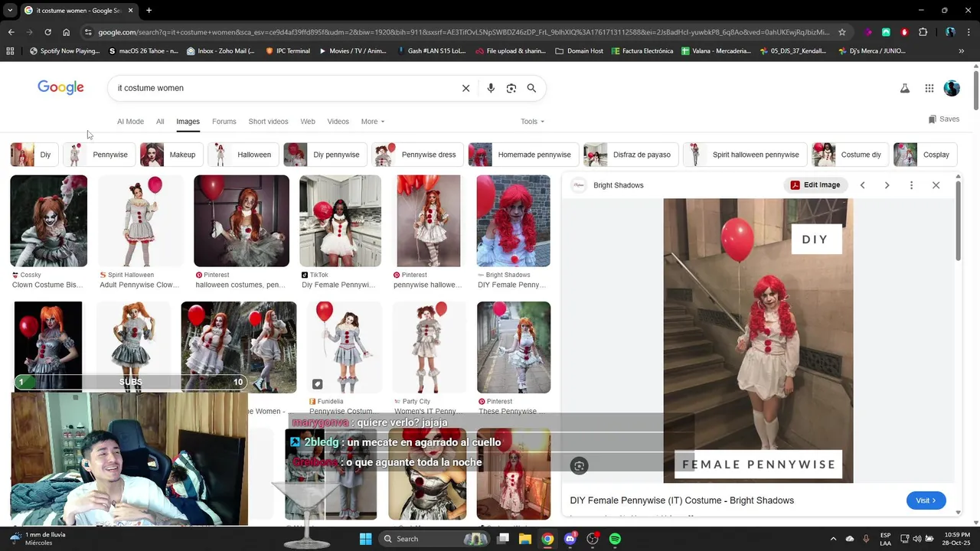Open a new Chrome tab
This screenshot has width=980, height=551.
pyautogui.click(x=149, y=11)
